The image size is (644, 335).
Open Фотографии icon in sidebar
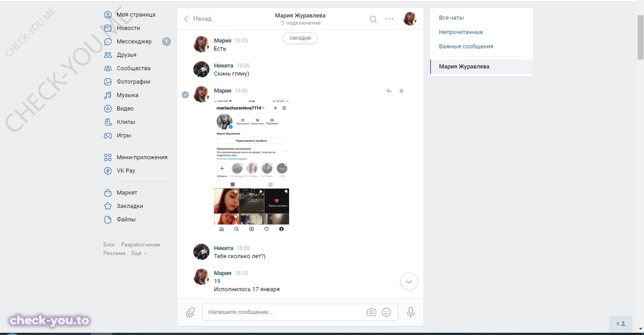pos(108,82)
